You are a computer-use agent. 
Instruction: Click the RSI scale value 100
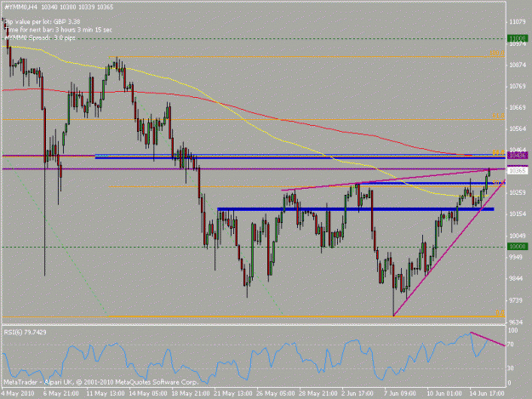(513, 330)
